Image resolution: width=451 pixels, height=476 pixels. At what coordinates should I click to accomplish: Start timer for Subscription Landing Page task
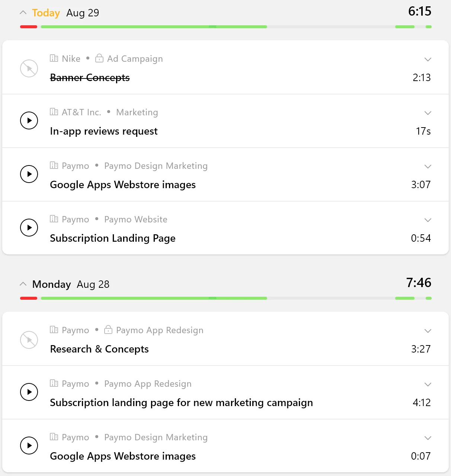[x=29, y=228]
